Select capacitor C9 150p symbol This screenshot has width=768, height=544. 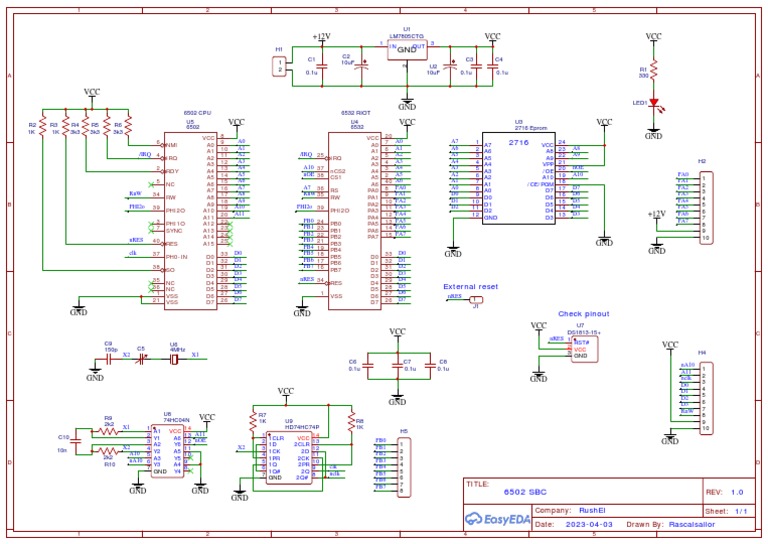[x=110, y=359]
